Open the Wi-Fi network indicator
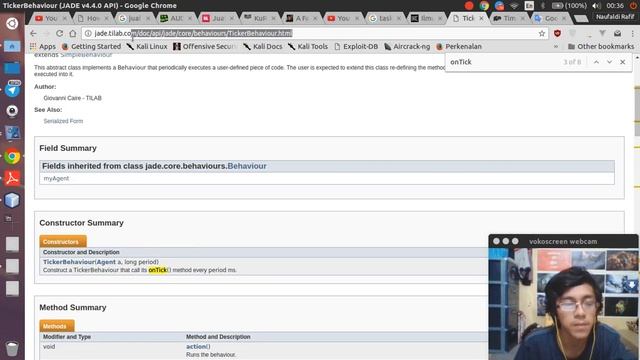 tap(514, 6)
